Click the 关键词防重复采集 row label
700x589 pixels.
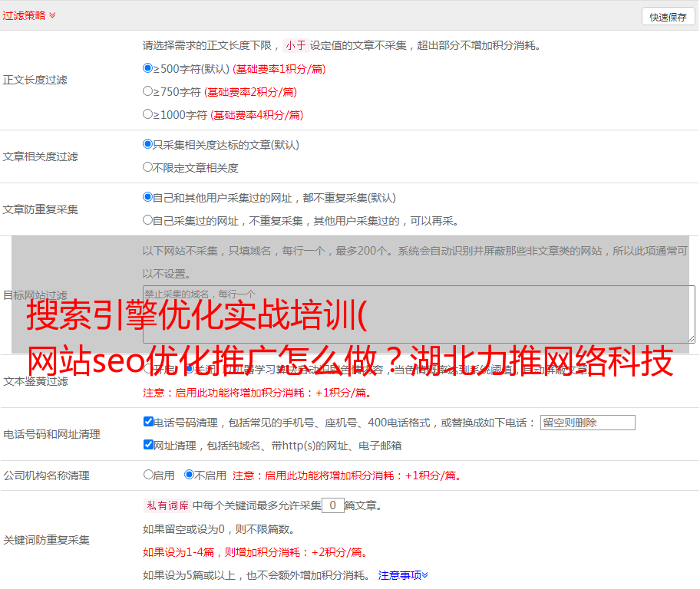click(46, 540)
